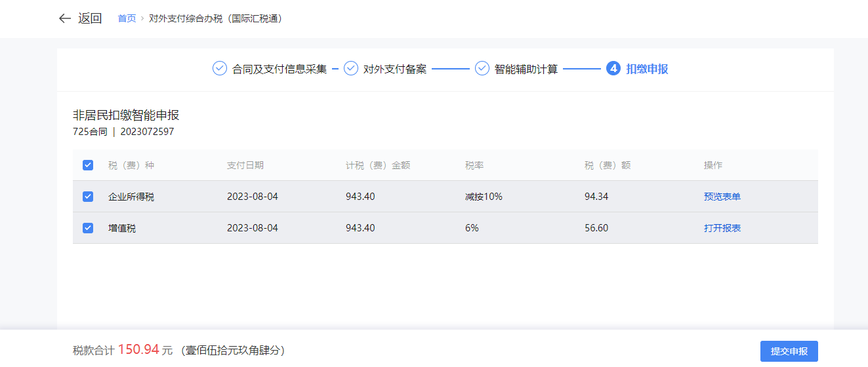Click the step 4 number circle icon
This screenshot has height=367, width=868.
[x=613, y=68]
